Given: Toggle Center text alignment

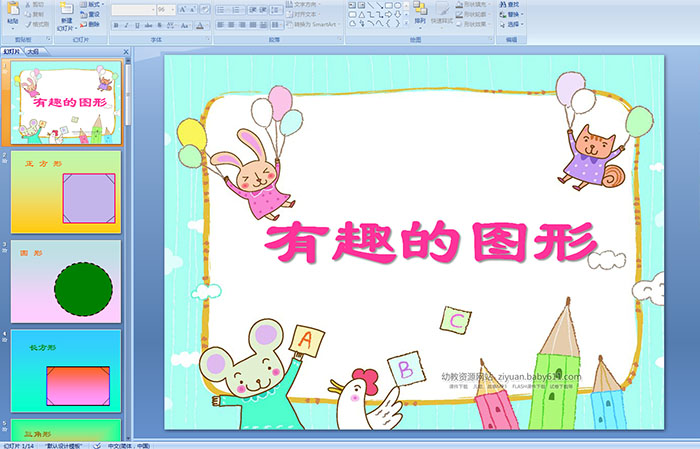Looking at the screenshot, I should [x=231, y=25].
